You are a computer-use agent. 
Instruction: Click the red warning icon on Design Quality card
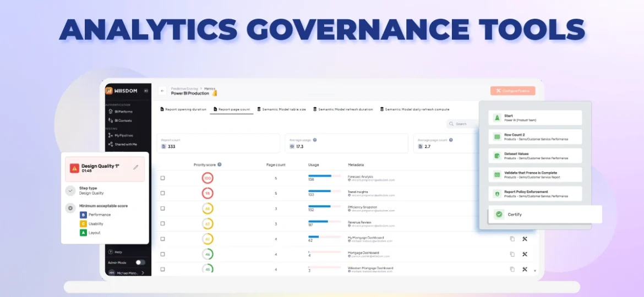pos(74,168)
